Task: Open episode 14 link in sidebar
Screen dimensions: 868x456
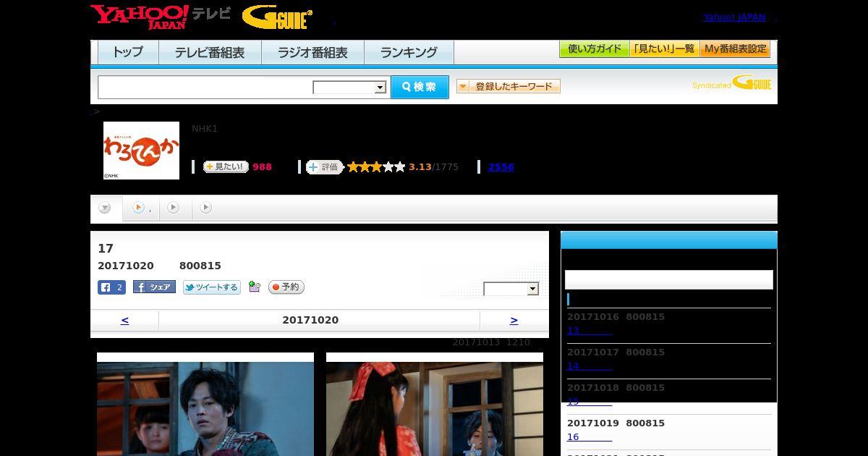Action: pos(590,366)
